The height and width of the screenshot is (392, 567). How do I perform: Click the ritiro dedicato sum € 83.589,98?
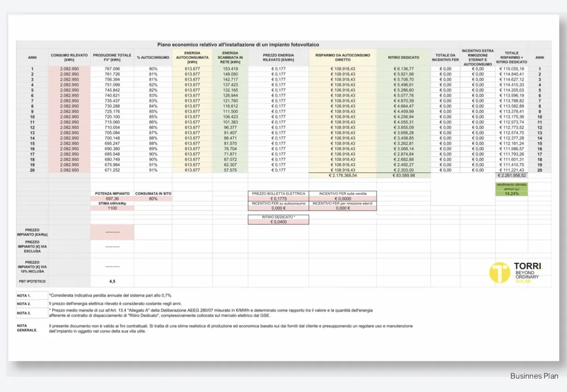tap(403, 176)
